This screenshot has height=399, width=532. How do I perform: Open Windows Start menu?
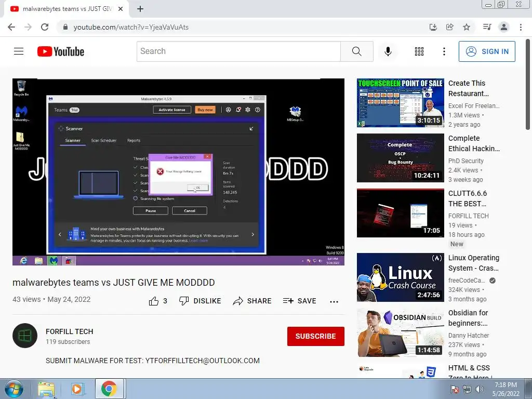14,389
